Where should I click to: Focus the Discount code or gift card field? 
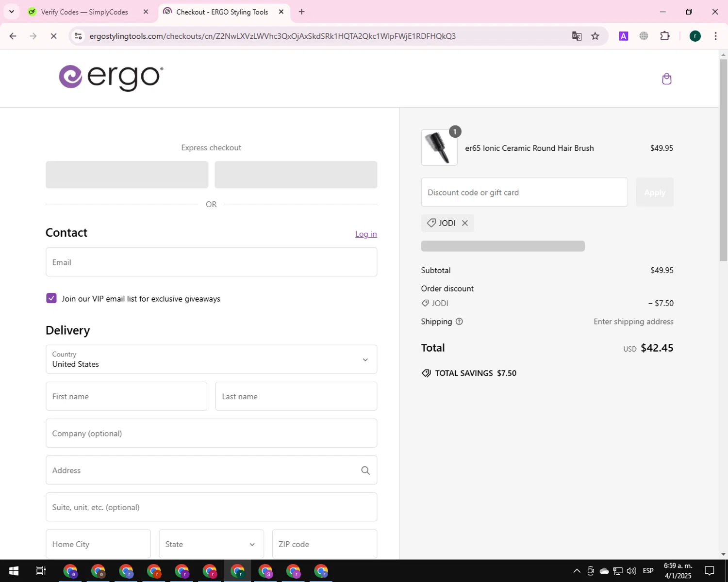click(524, 193)
